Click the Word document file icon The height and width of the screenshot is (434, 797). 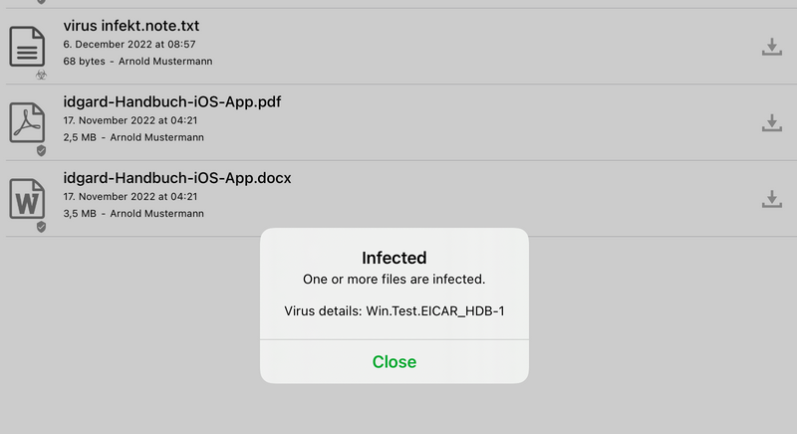click(27, 199)
